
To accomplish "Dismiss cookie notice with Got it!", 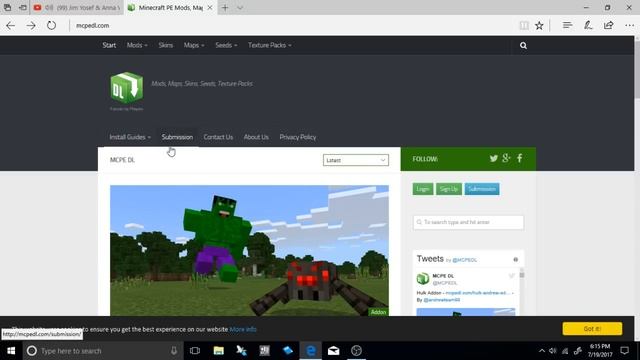I will click(592, 329).
